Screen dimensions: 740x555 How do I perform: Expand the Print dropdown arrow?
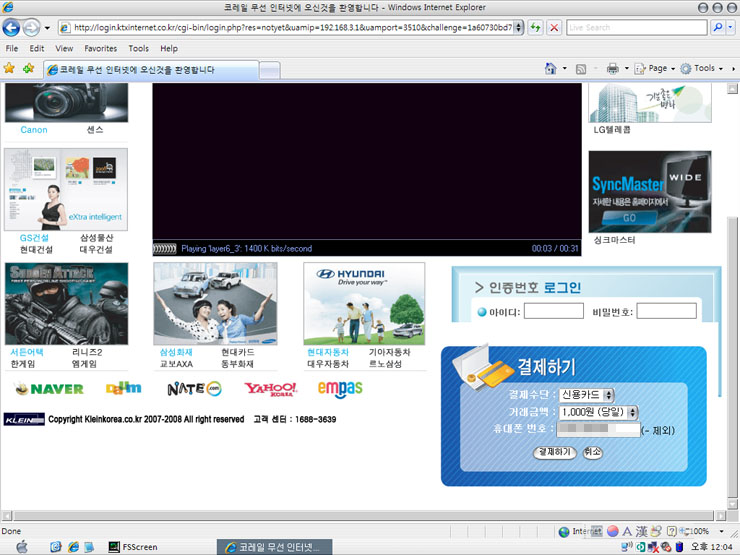point(627,68)
